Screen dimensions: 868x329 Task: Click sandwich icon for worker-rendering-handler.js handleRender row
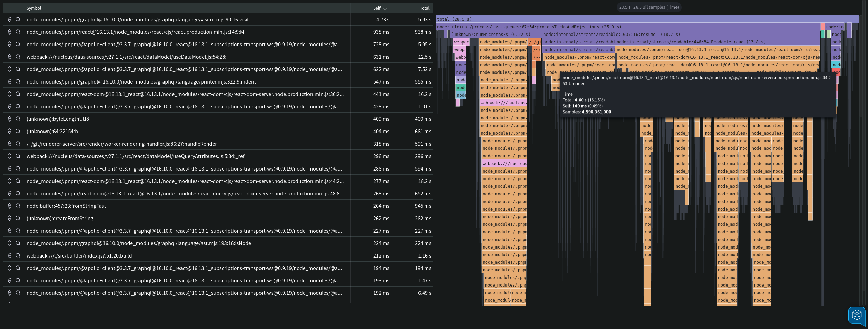(10, 144)
